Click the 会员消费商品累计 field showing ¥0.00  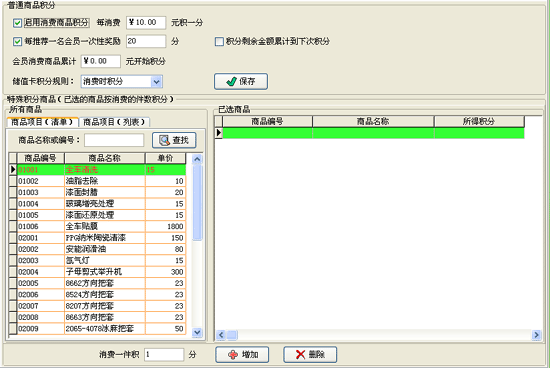click(x=101, y=61)
